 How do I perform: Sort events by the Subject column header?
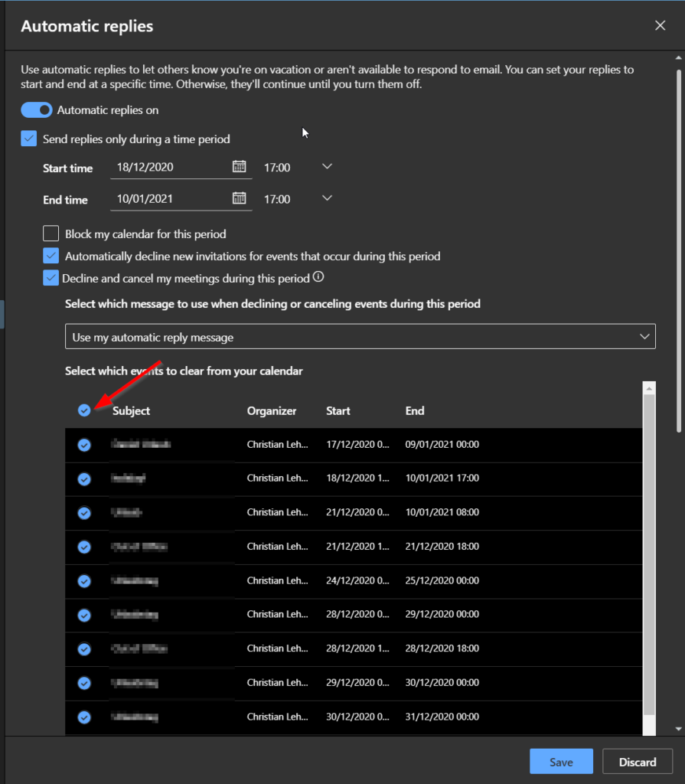click(131, 411)
